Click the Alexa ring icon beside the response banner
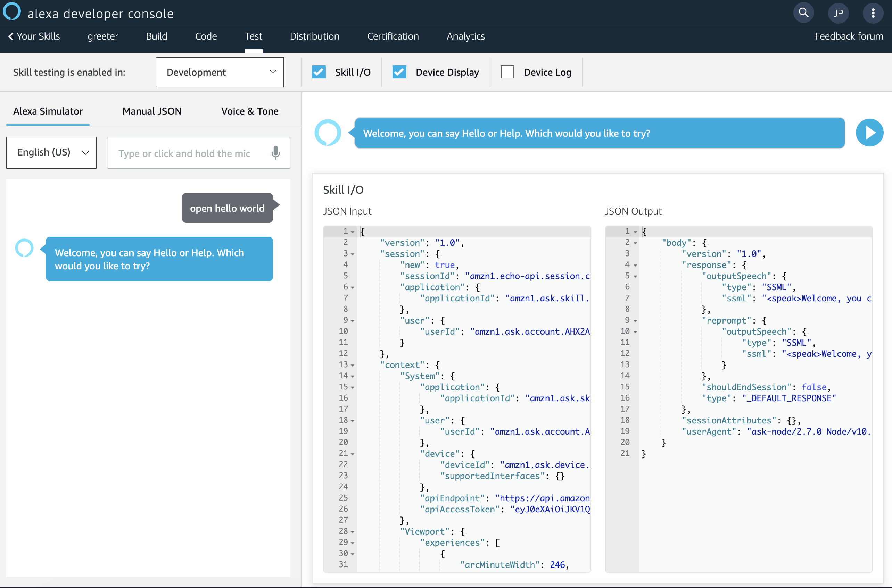Image resolution: width=892 pixels, height=588 pixels. 328,133
